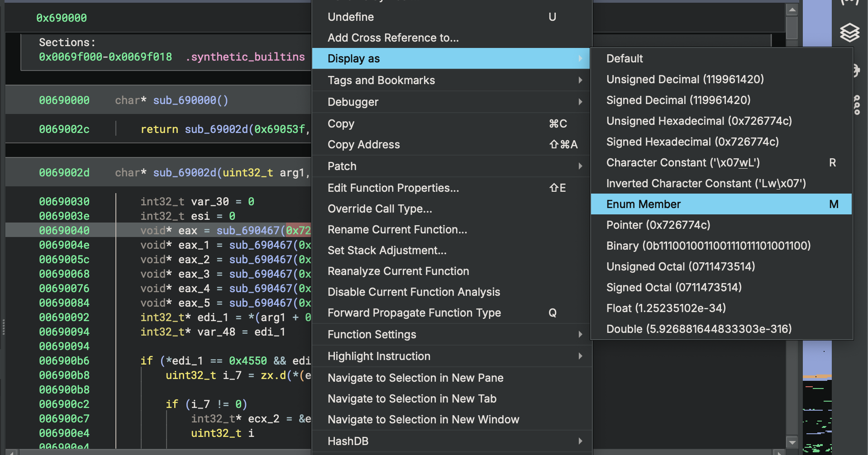This screenshot has width=868, height=455.
Task: Select Disable Current Function Analysis
Action: click(451, 292)
